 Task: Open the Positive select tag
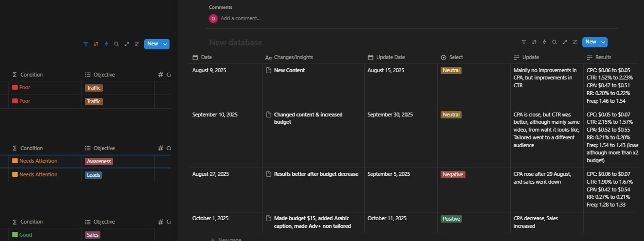click(451, 219)
